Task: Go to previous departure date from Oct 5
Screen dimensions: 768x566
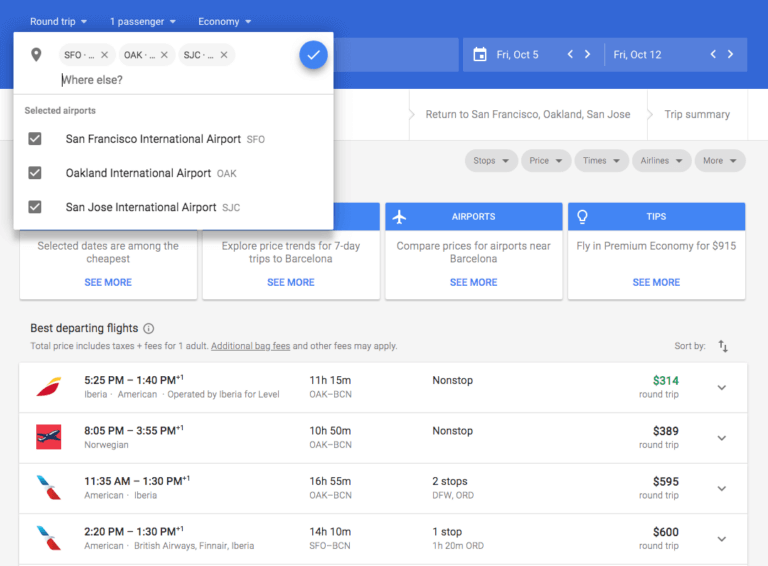Action: pyautogui.click(x=570, y=54)
